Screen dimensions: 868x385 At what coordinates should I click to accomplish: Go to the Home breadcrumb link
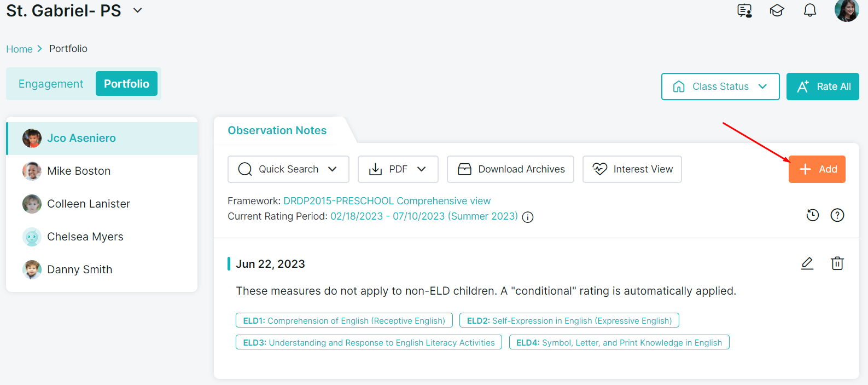[x=19, y=49]
